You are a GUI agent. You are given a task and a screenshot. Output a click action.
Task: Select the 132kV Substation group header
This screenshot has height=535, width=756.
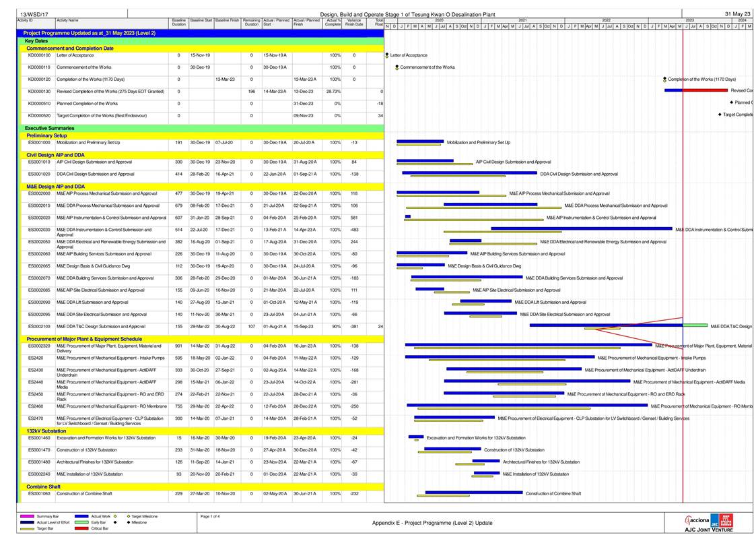point(202,431)
